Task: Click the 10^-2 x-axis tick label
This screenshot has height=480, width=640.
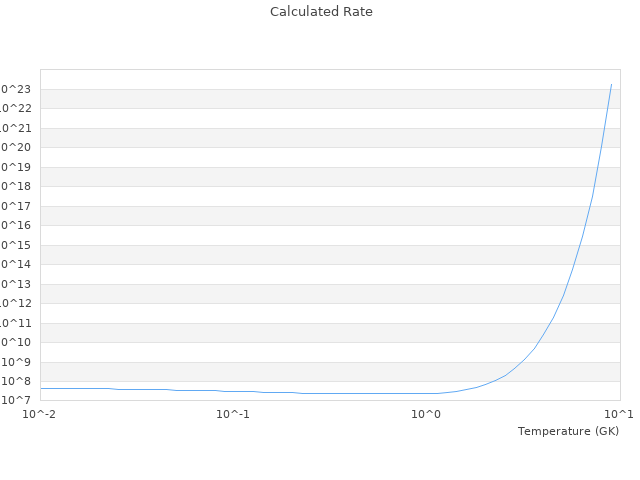Action: point(40,414)
